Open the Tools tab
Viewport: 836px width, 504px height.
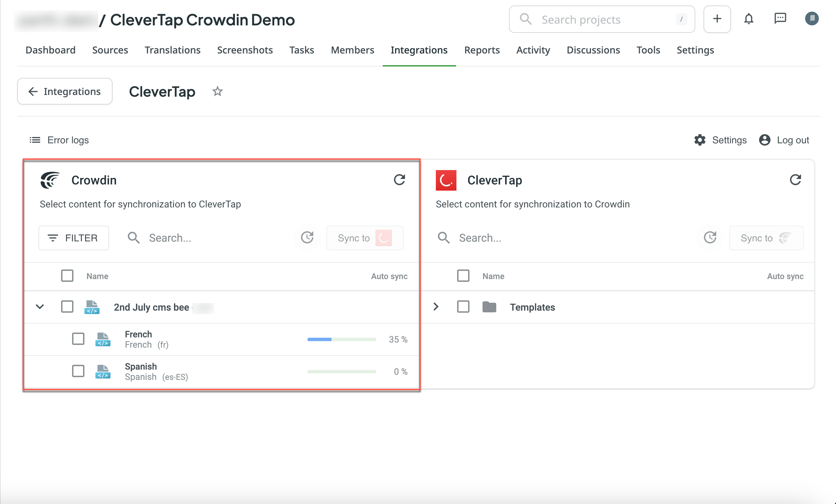648,50
